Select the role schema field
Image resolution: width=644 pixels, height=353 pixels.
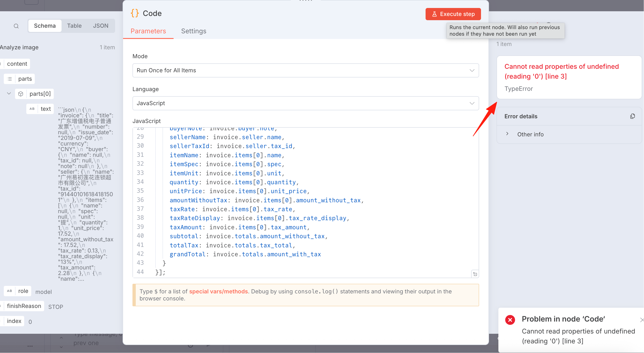coord(23,291)
